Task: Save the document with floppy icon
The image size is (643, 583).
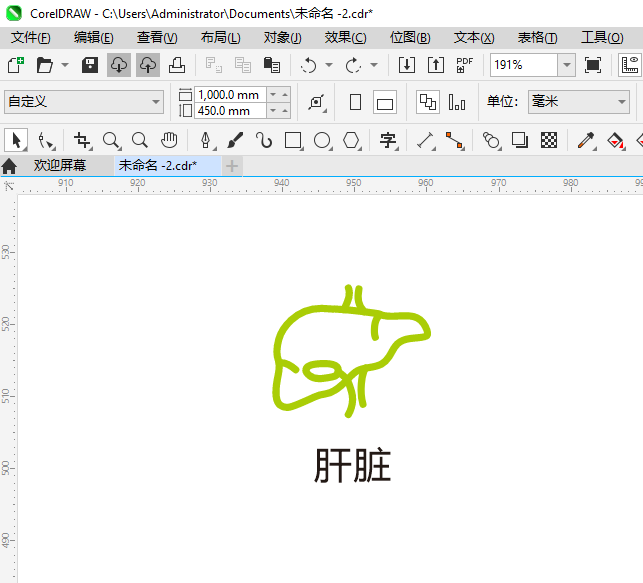Action: (x=89, y=65)
